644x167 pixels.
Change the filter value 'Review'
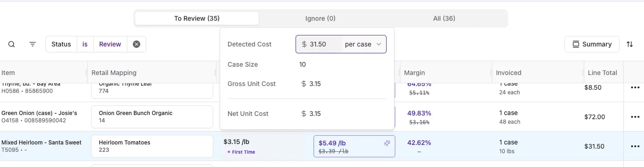(x=110, y=44)
